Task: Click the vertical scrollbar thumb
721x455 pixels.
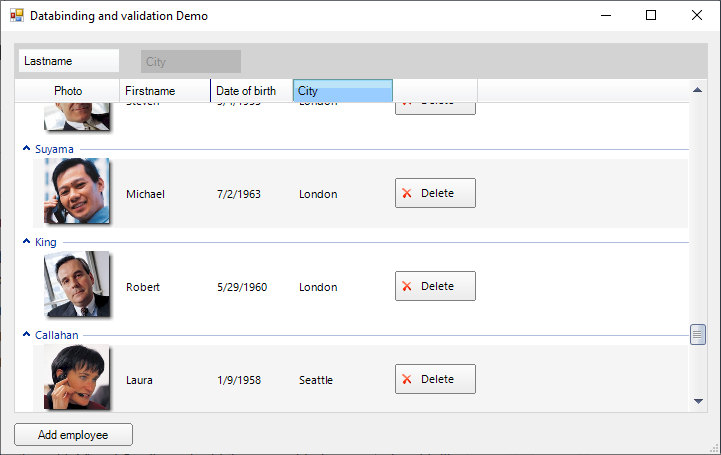Action: pos(698,334)
